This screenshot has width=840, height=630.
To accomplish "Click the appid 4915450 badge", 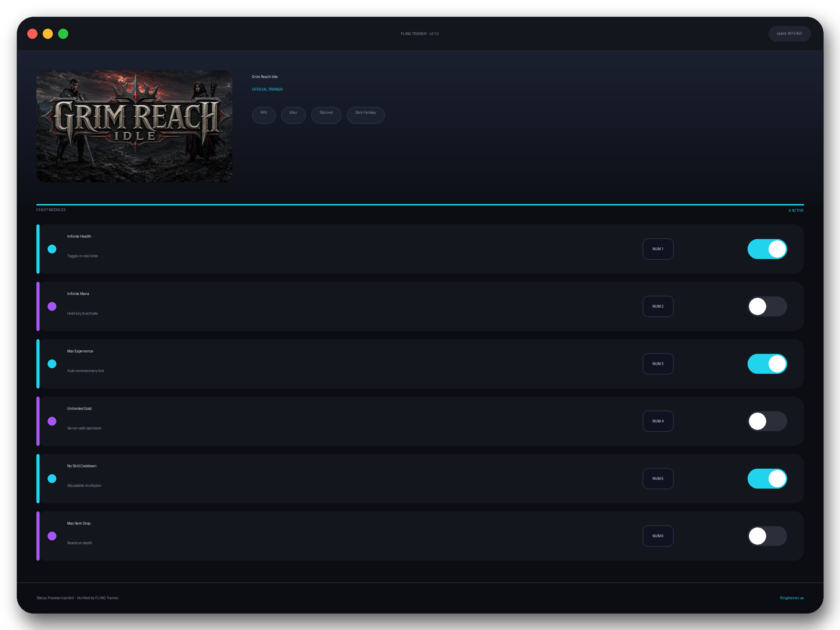I will (x=790, y=33).
